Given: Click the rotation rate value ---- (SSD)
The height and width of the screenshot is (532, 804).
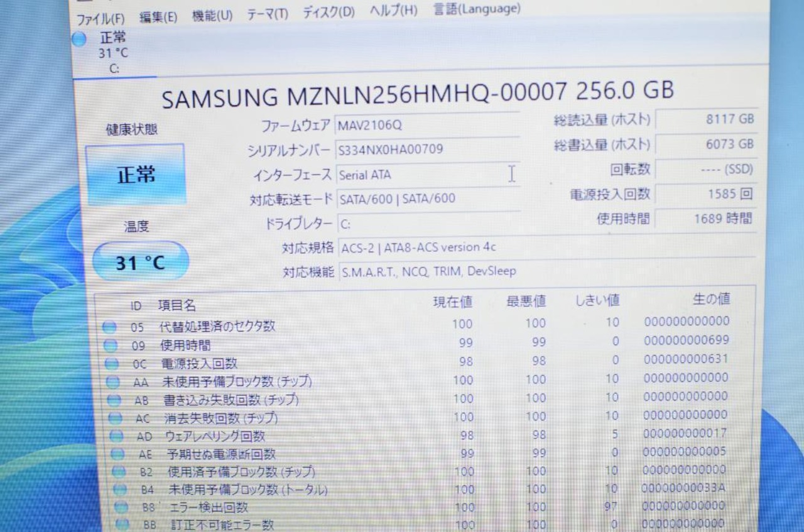Looking at the screenshot, I should pos(707,169).
